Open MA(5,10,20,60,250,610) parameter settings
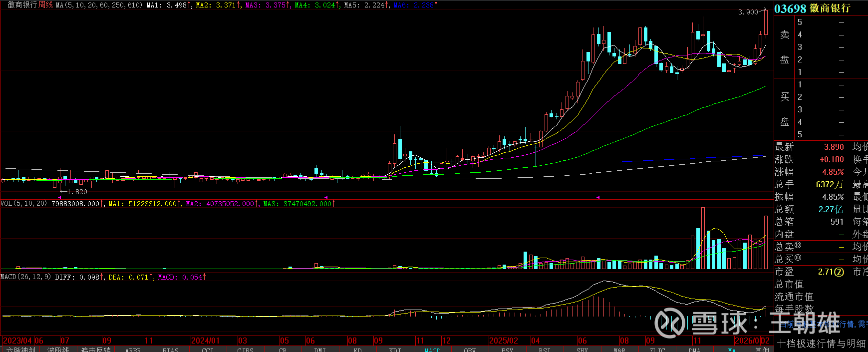The width and height of the screenshot is (868, 352). [99, 4]
